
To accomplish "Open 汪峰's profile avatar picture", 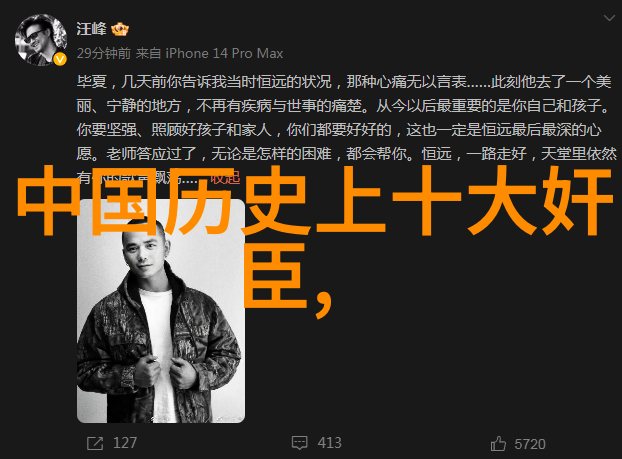I will click(x=41, y=40).
